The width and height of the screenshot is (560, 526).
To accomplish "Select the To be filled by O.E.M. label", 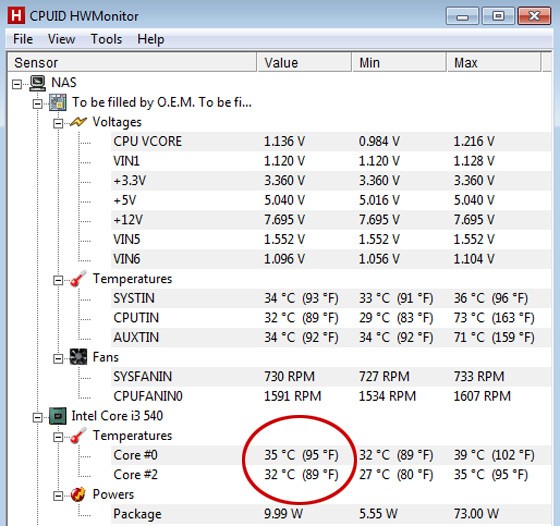I will coord(162,102).
